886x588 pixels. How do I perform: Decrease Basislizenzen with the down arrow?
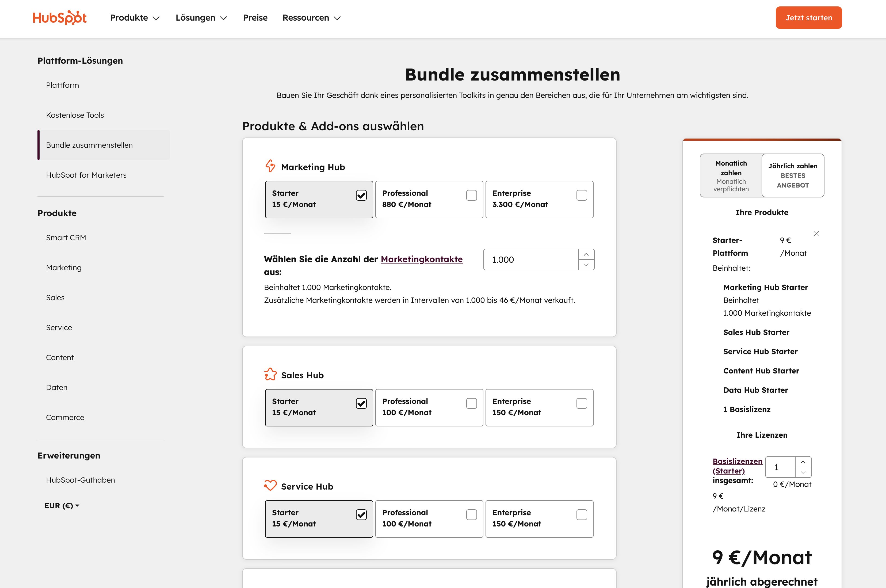803,473
